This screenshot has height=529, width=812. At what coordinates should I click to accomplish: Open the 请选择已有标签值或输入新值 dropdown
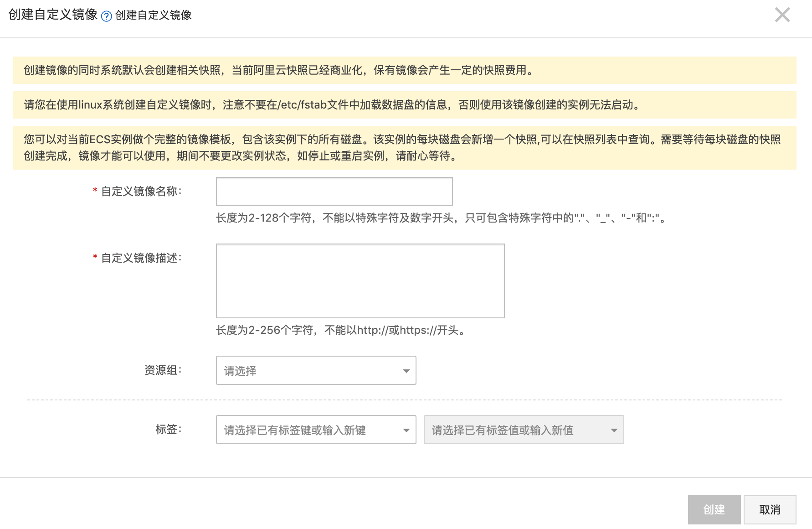(x=523, y=430)
